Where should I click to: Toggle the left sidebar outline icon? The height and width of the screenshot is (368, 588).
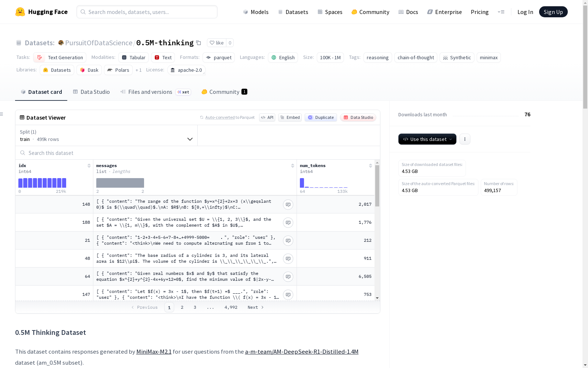tap(1, 114)
